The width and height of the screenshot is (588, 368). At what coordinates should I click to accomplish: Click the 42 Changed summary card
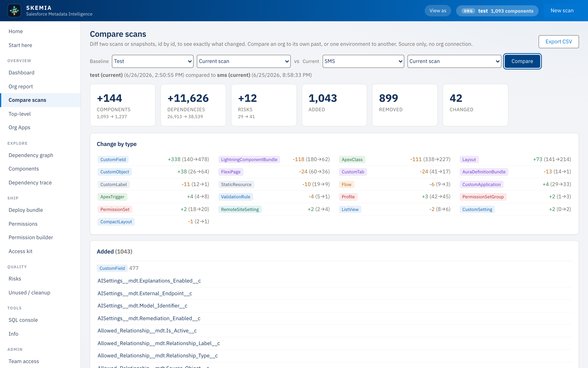pyautogui.click(x=476, y=105)
